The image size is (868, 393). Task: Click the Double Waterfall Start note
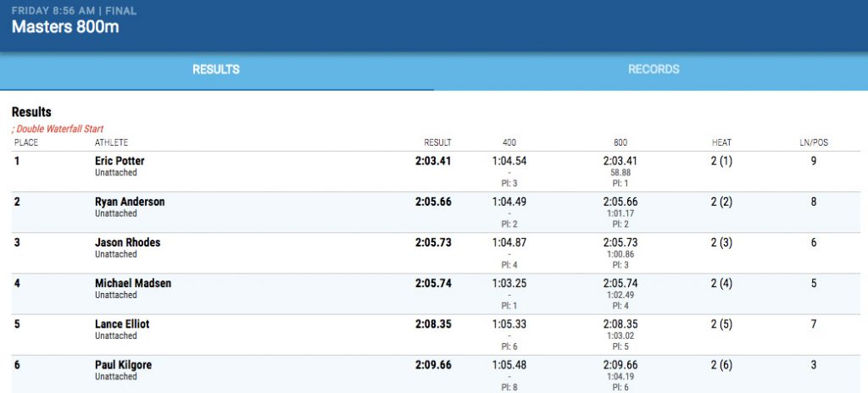(58, 129)
